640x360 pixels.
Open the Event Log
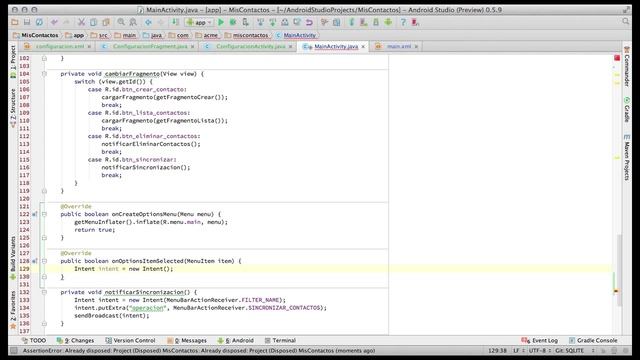point(540,340)
